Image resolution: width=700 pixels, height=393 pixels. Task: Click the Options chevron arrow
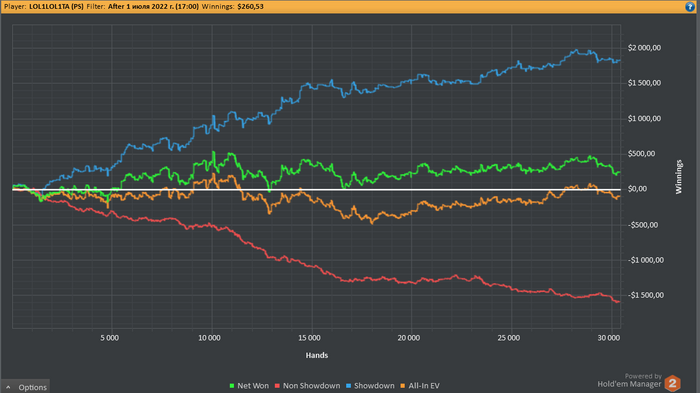8,387
